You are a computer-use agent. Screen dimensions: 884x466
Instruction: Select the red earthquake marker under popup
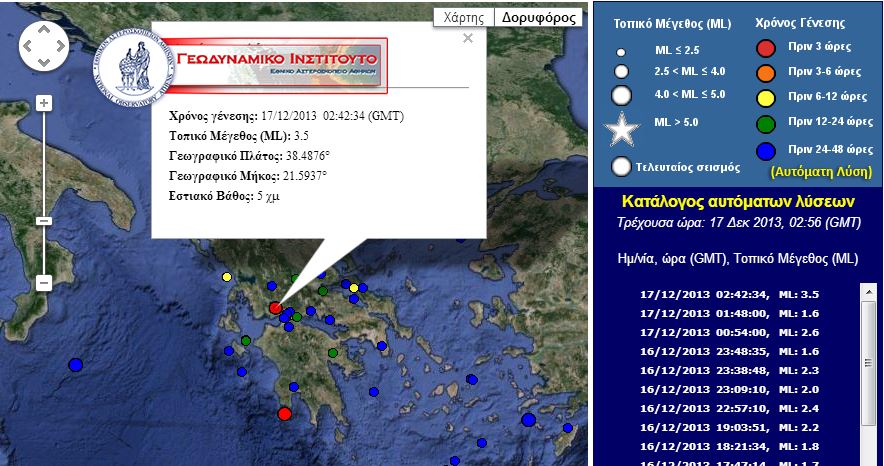pos(276,308)
